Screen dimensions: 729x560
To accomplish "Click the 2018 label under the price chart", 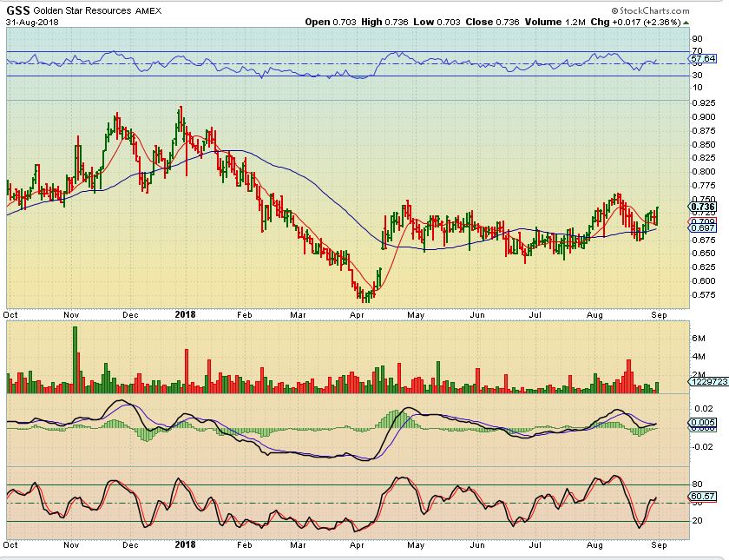I will click(186, 315).
